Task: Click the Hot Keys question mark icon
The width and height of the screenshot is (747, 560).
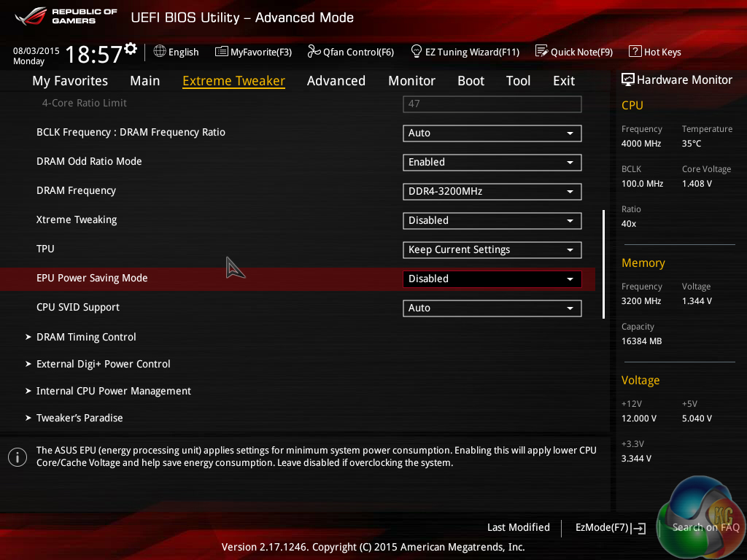Action: pos(635,52)
